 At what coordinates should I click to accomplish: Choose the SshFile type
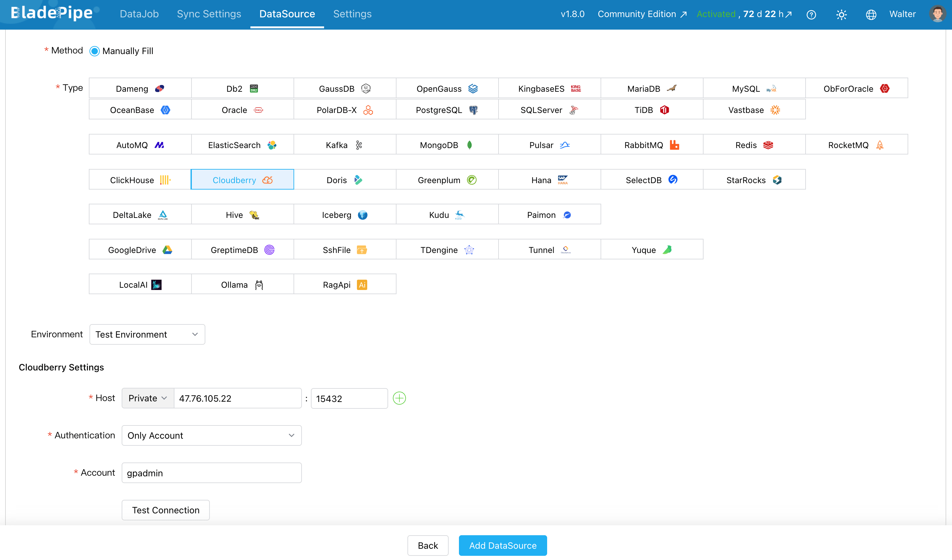tap(345, 250)
